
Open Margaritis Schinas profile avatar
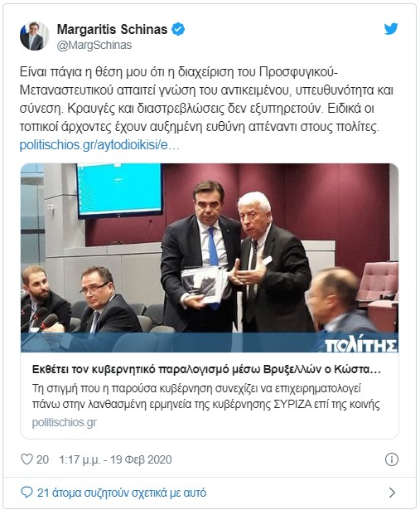(35, 36)
